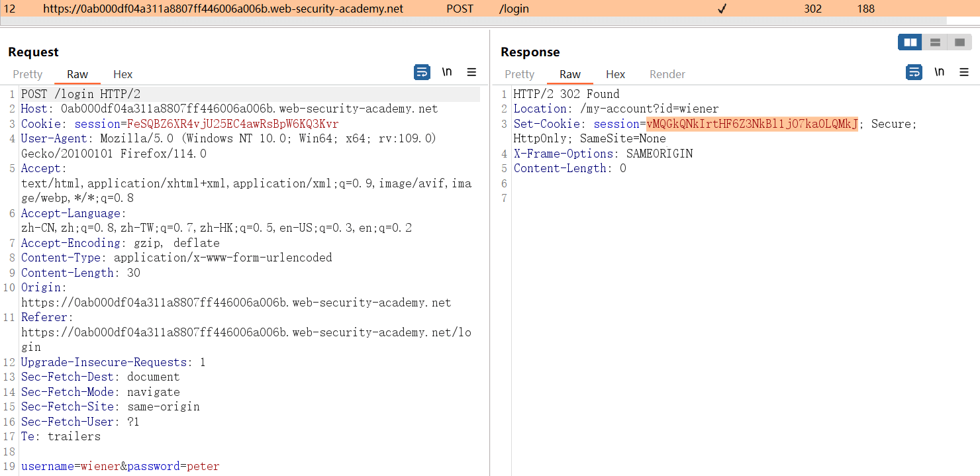Viewport: 980px width, 476px height.
Task: Open Response panel hamburger options menu
Action: point(964,72)
